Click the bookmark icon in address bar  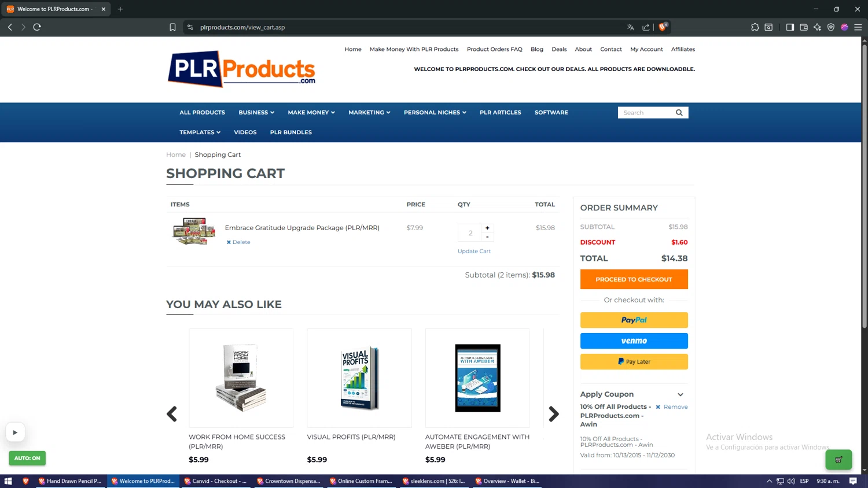[172, 27]
